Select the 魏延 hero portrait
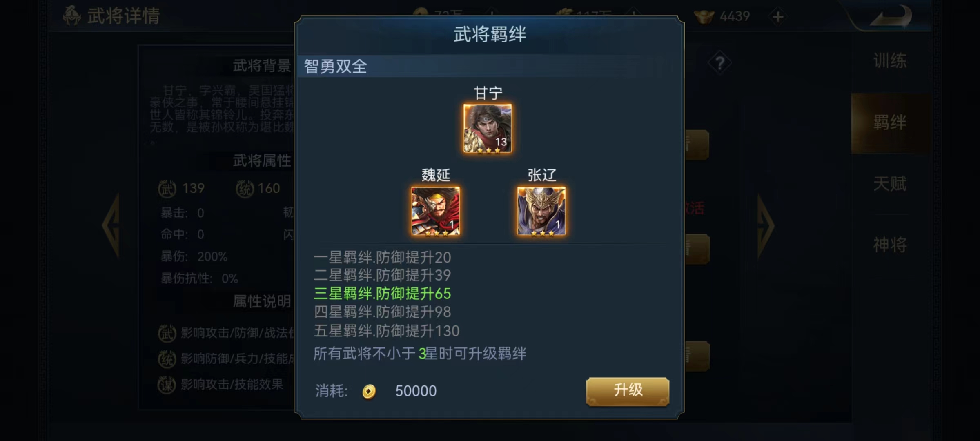 (x=435, y=211)
